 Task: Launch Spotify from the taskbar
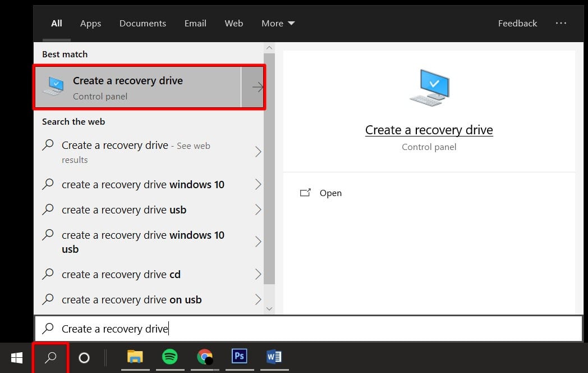point(169,357)
